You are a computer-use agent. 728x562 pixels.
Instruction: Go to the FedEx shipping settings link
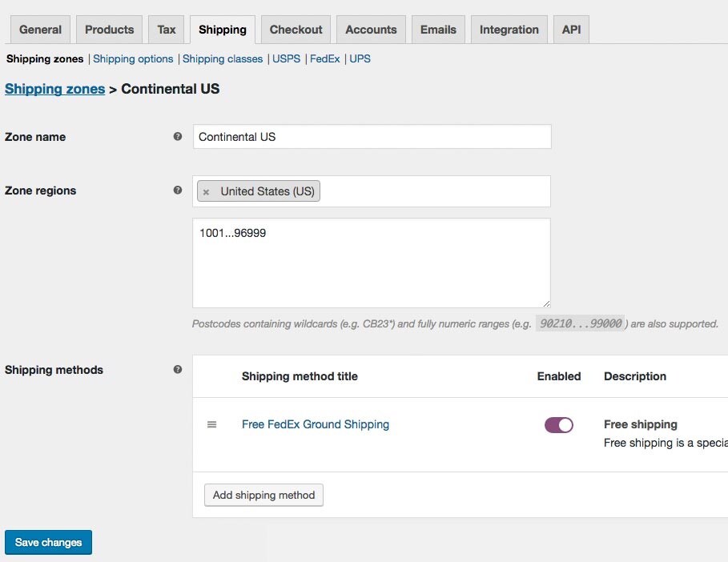click(324, 58)
